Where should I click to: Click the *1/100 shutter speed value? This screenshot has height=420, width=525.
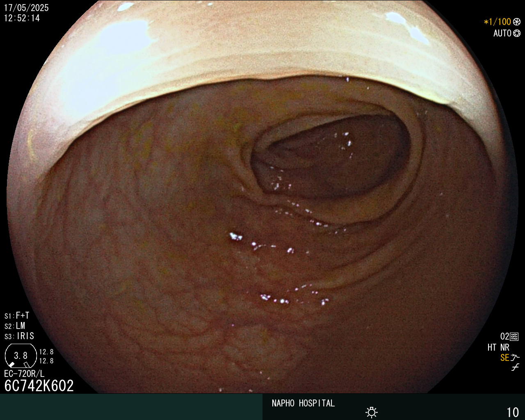(498, 22)
